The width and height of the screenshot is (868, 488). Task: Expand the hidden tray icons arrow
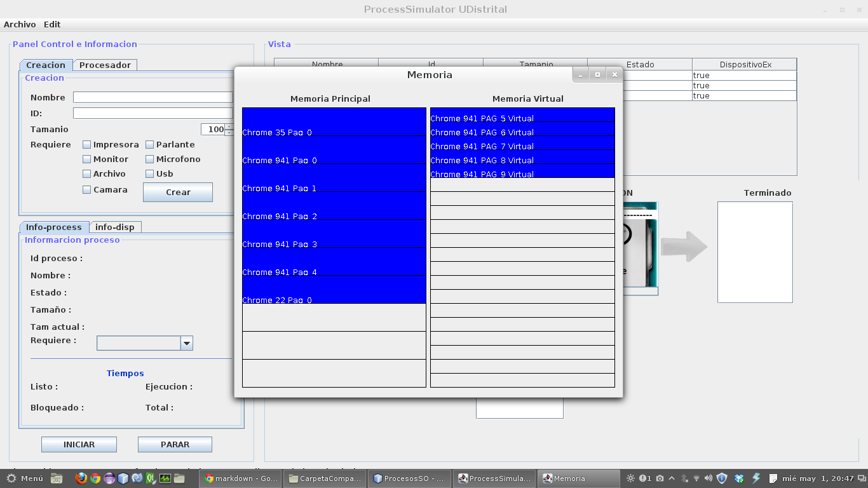(673, 478)
